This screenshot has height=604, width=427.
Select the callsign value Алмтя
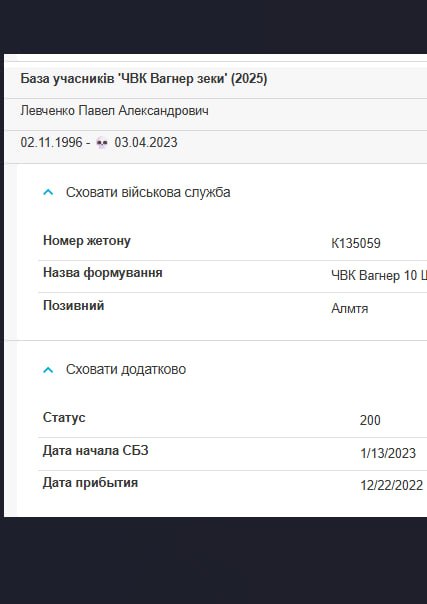click(350, 309)
